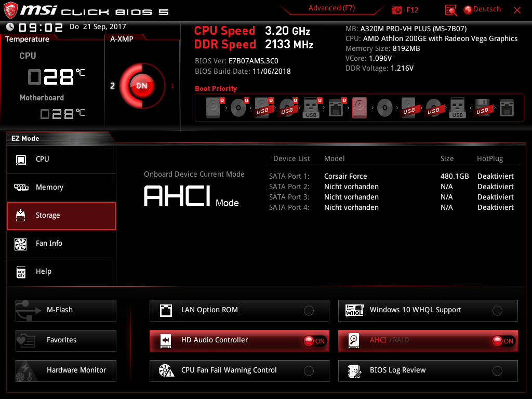Click the CPU fan warning icon

[166, 370]
